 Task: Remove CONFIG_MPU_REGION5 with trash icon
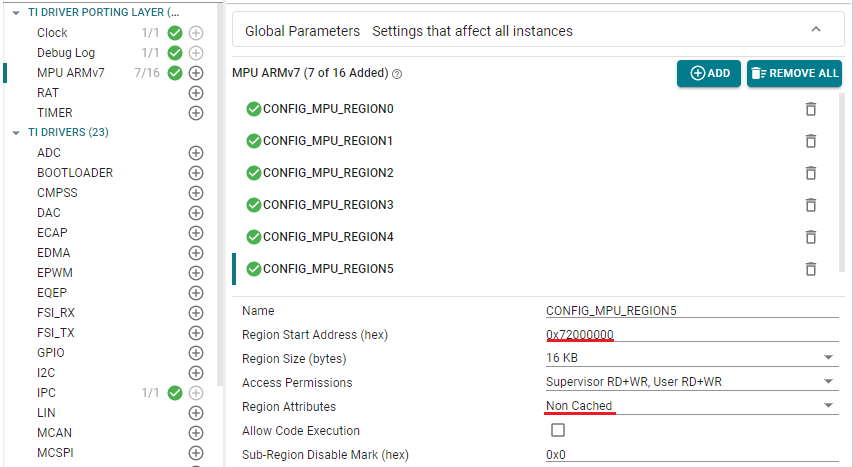[x=811, y=269]
